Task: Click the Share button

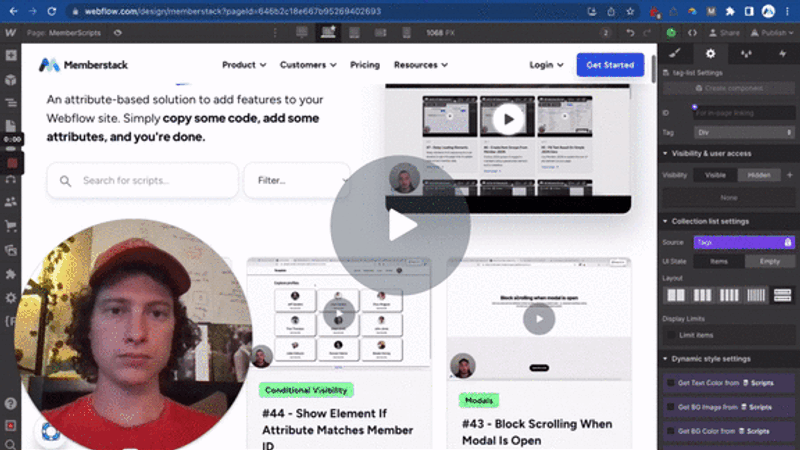Action: pos(724,33)
